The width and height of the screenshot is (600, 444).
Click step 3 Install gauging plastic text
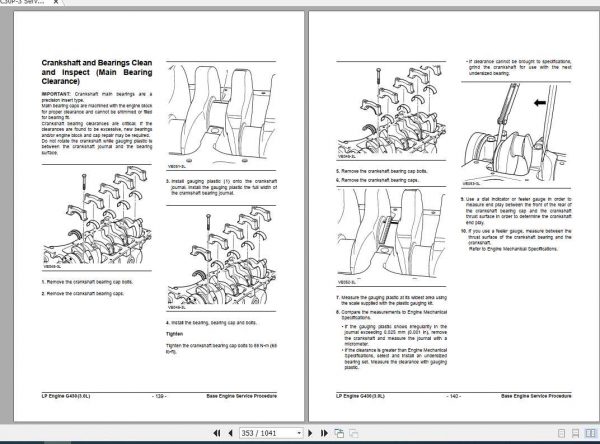[222, 187]
